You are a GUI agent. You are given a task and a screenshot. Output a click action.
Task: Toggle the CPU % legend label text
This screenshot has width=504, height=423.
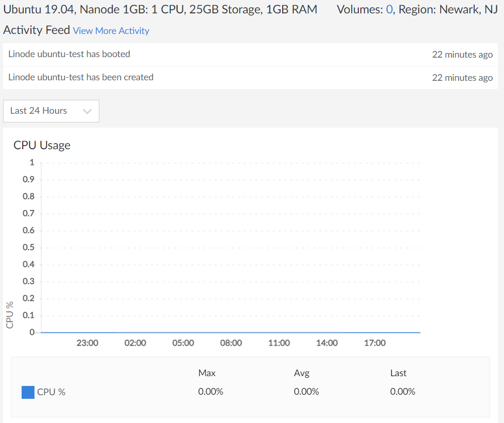pyautogui.click(x=51, y=392)
